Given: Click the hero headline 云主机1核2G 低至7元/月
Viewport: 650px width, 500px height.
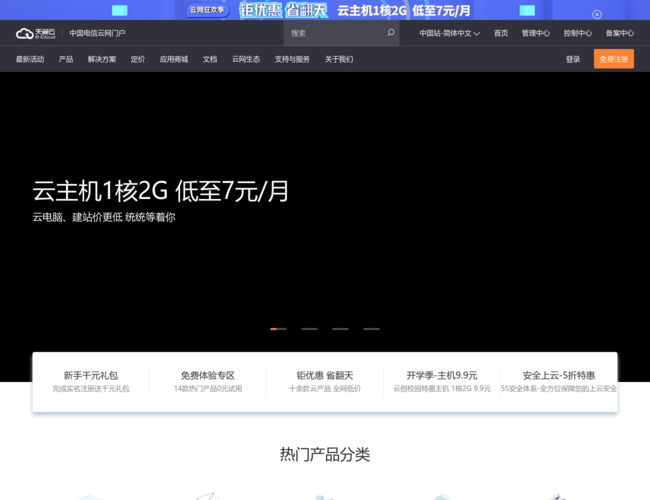Looking at the screenshot, I should 160,191.
